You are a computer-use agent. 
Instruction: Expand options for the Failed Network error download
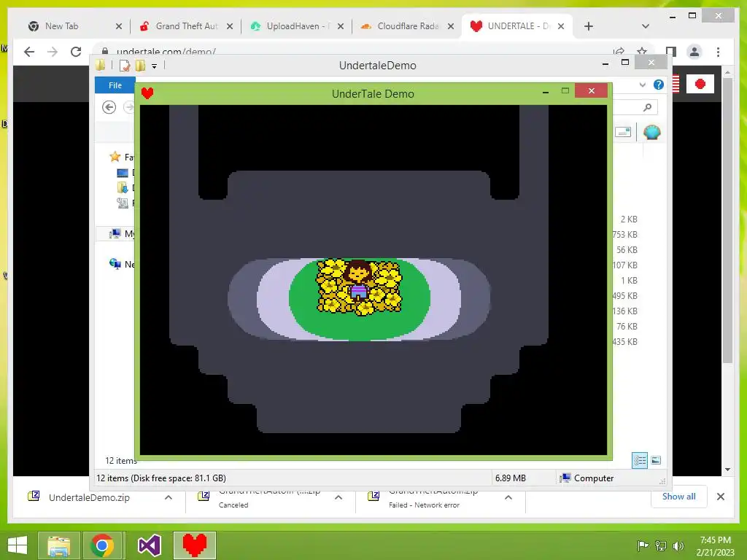coord(508,497)
